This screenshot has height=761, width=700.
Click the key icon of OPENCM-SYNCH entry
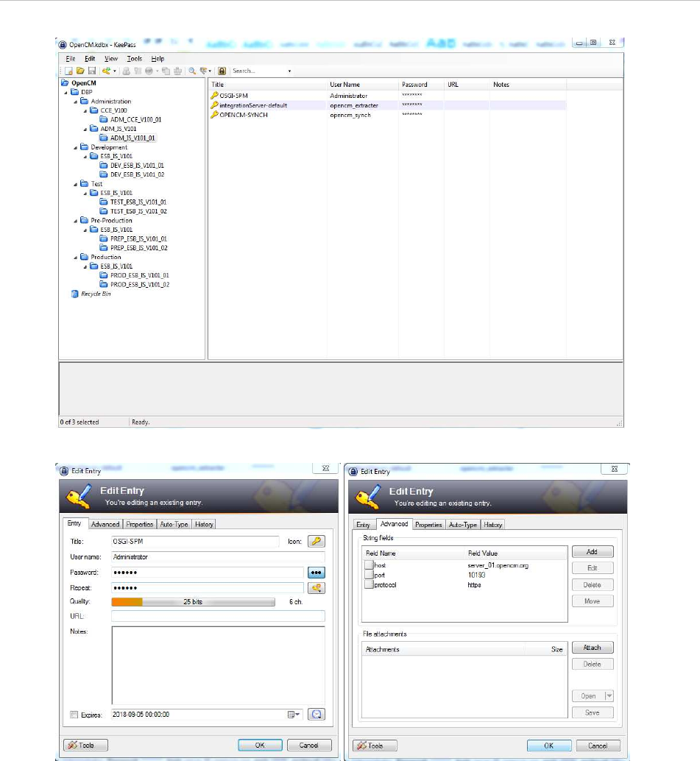pos(214,115)
